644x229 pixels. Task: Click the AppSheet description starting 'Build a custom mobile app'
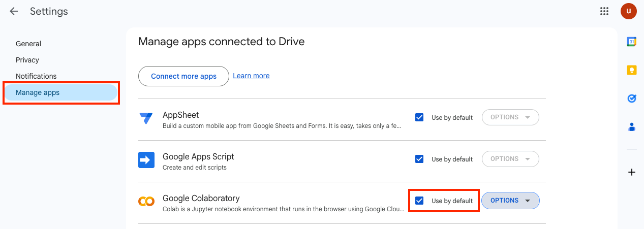tap(282, 125)
